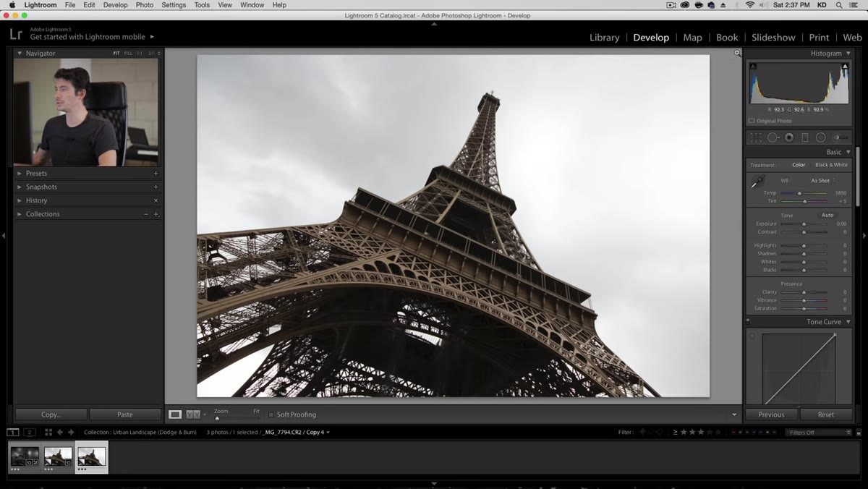Click the third star in rating filter
Screen dimensions: 868x489
701,432
